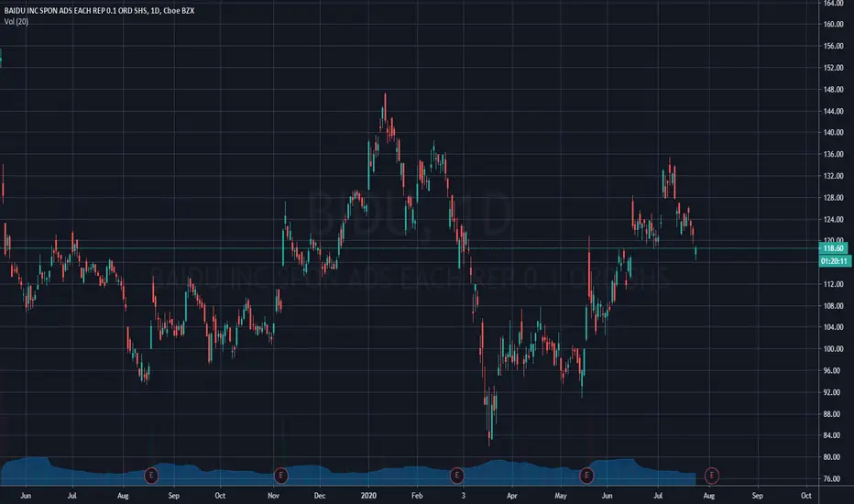
Task: Select the 104.00 price axis label
Action: (833, 327)
